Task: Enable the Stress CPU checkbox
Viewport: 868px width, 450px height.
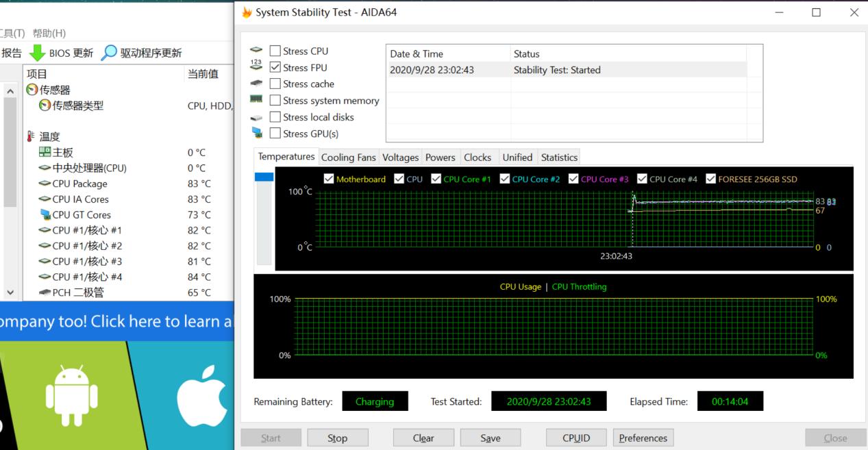Action: point(275,51)
